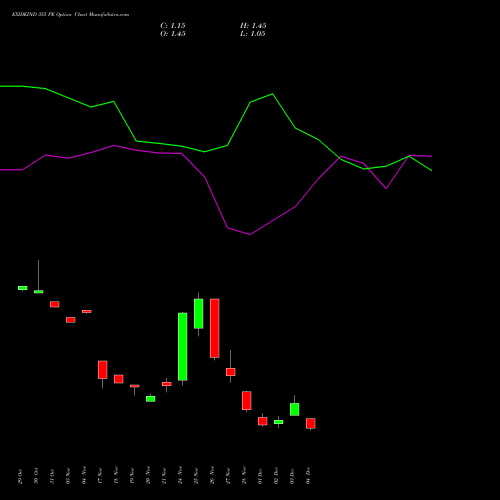500x500 pixels.
Task: Click the low value L: 1.05
Action: tap(253, 34)
